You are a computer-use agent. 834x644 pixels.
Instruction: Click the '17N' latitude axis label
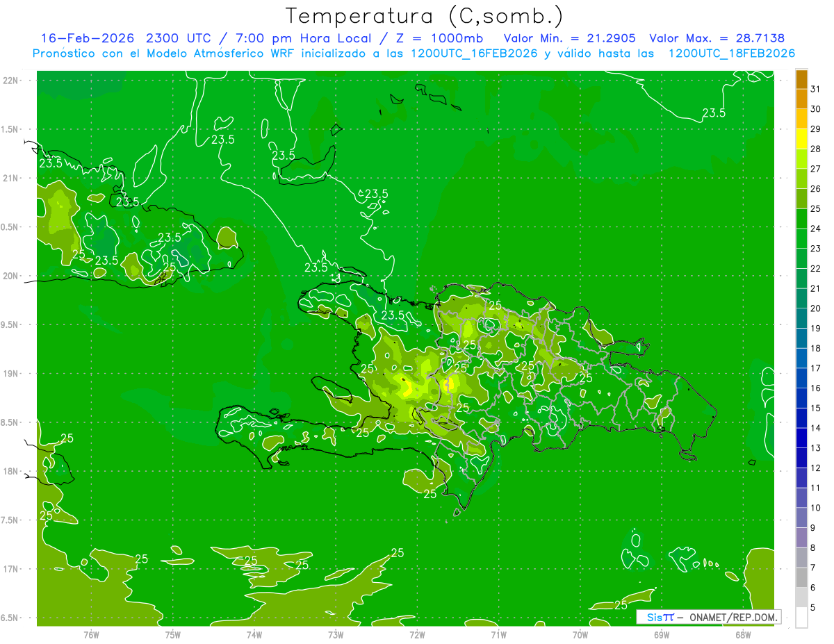(x=10, y=569)
